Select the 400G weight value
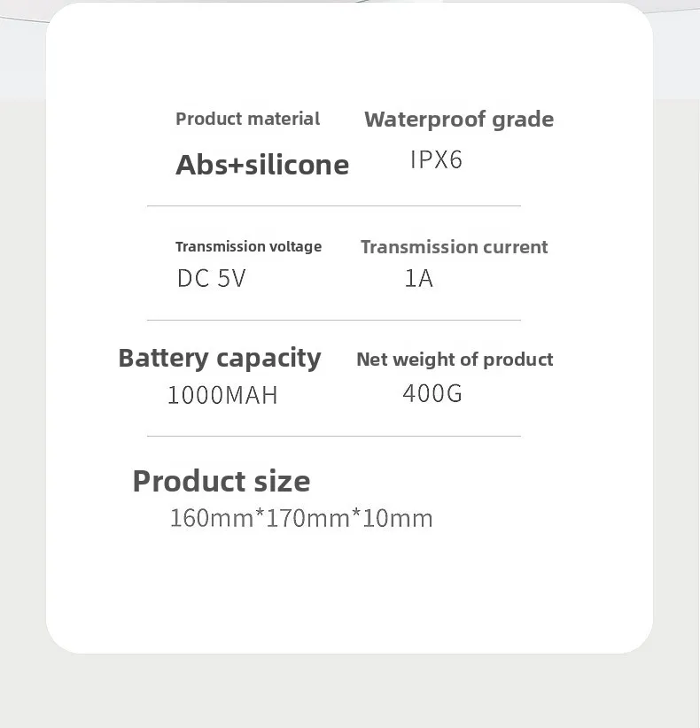Viewport: 700px width, 728px height. 432,393
